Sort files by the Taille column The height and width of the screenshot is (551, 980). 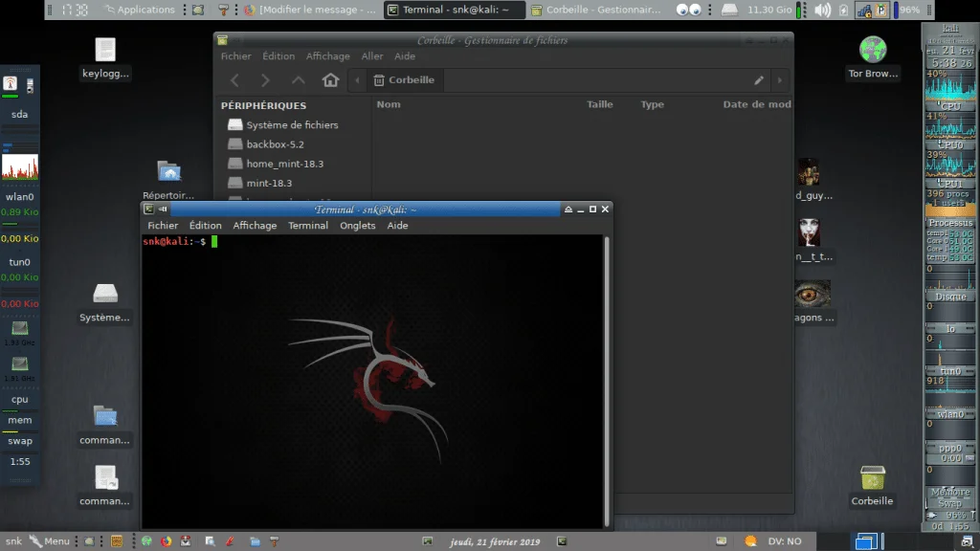tap(599, 104)
